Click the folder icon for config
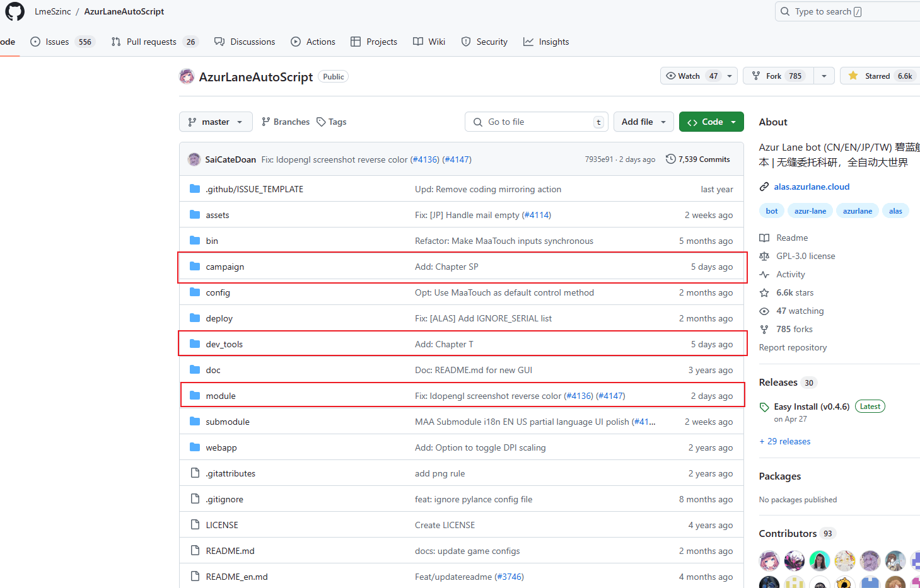 195,292
